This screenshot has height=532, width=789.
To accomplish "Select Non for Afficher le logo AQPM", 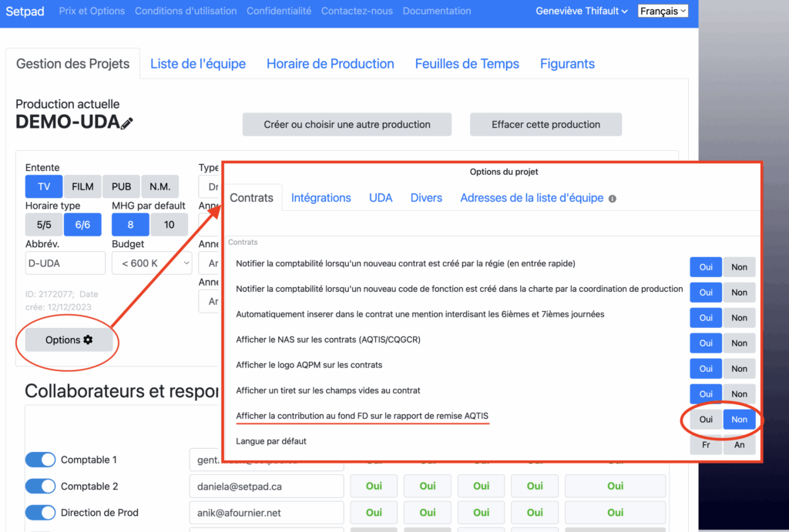I will [739, 369].
